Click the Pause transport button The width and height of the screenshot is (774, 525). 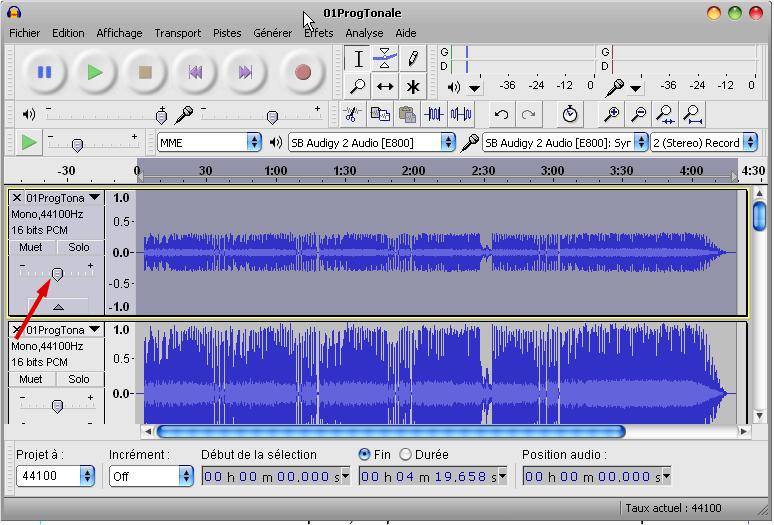(44, 73)
